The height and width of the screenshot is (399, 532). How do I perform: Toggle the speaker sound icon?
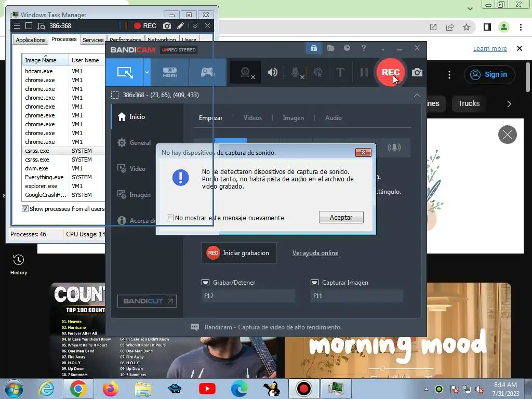click(272, 72)
